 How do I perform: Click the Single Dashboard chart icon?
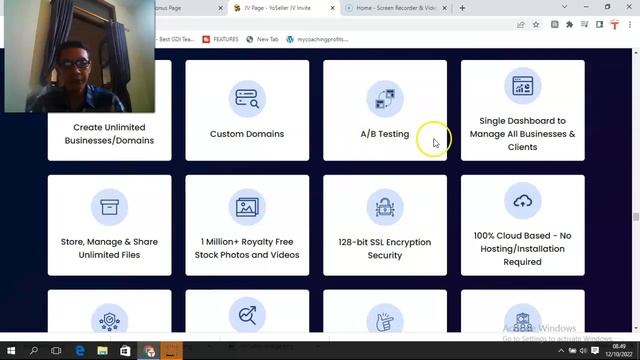click(x=522, y=86)
